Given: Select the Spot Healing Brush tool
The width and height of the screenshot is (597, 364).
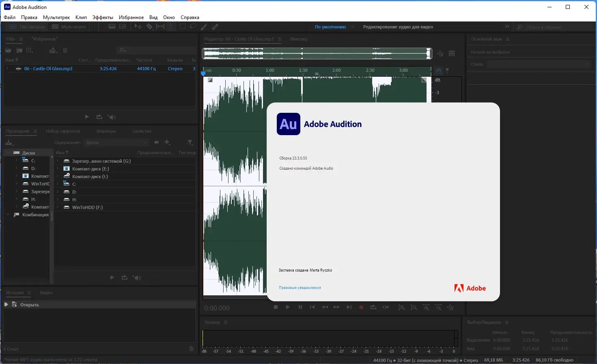Looking at the screenshot, I should pyautogui.click(x=215, y=26).
